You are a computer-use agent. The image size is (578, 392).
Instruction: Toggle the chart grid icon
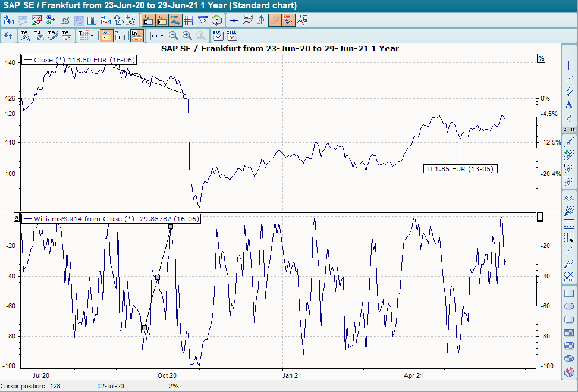[x=189, y=20]
